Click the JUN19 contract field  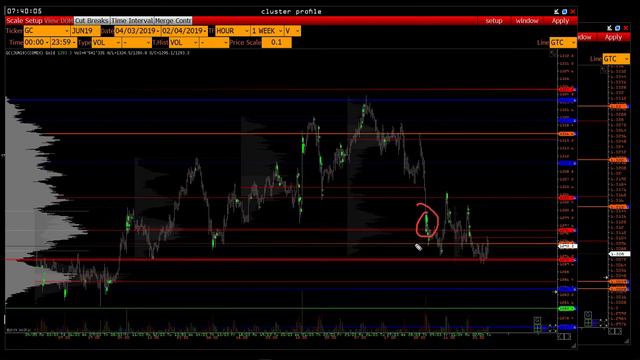point(85,31)
